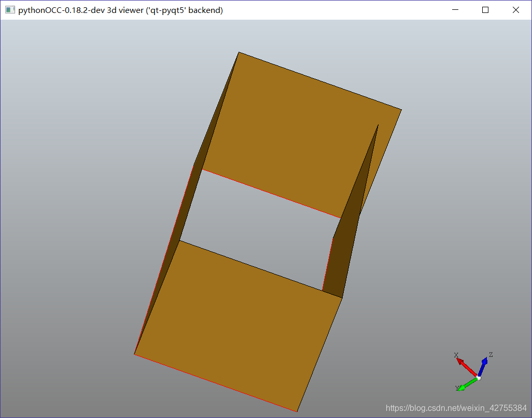Click the pythonOCC window app icon
The image size is (532, 418).
pos(10,10)
